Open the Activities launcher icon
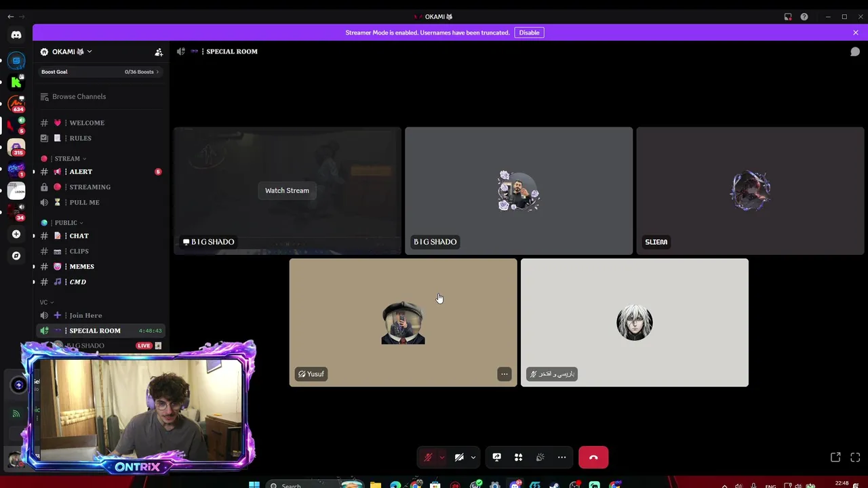 (518, 457)
